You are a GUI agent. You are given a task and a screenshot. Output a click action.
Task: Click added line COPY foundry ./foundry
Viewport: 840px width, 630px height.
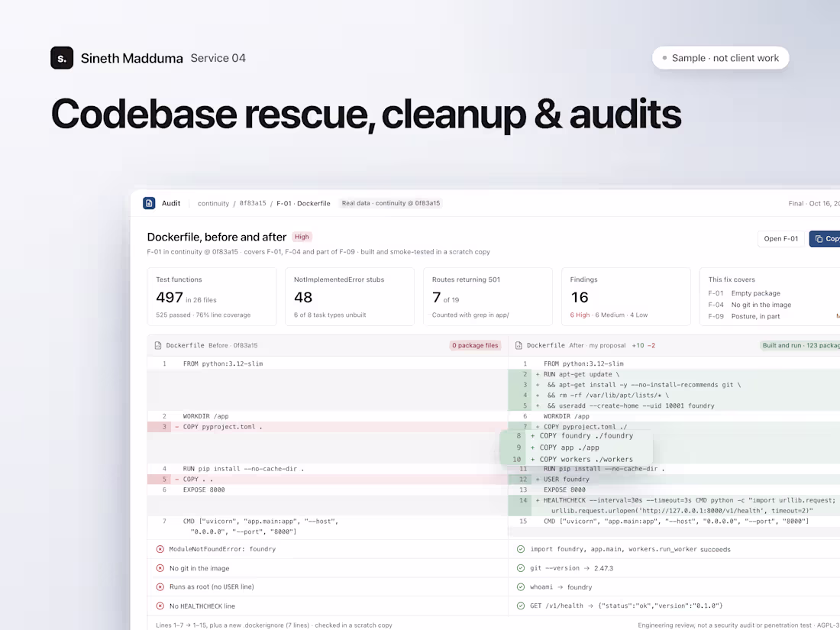coord(576,436)
